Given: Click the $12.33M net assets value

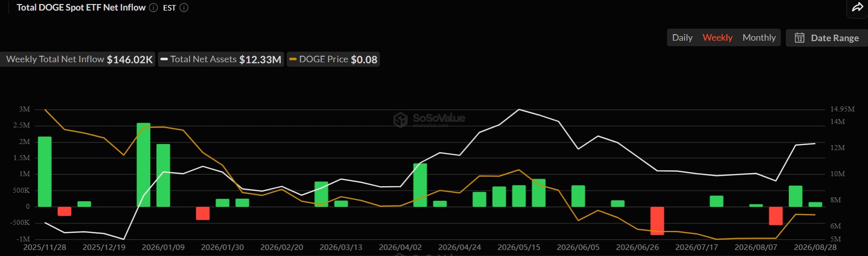Looking at the screenshot, I should 260,59.
